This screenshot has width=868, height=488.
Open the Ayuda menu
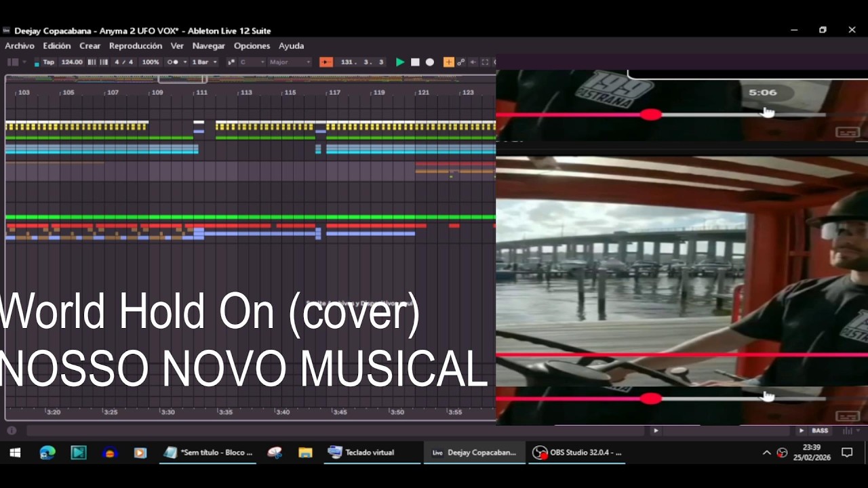point(292,45)
